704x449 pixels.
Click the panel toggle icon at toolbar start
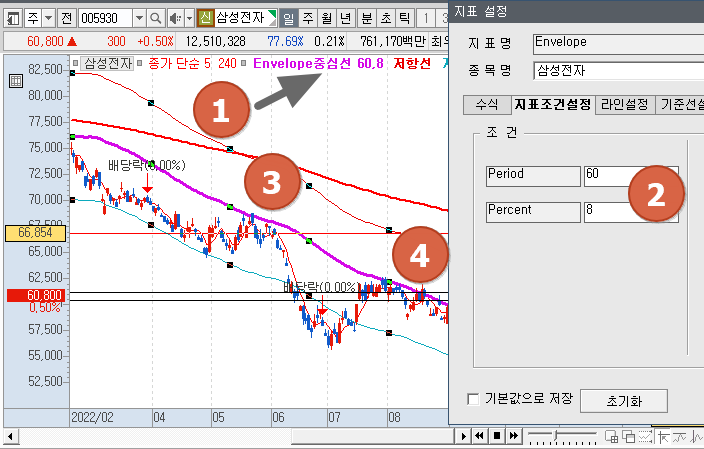[13, 18]
